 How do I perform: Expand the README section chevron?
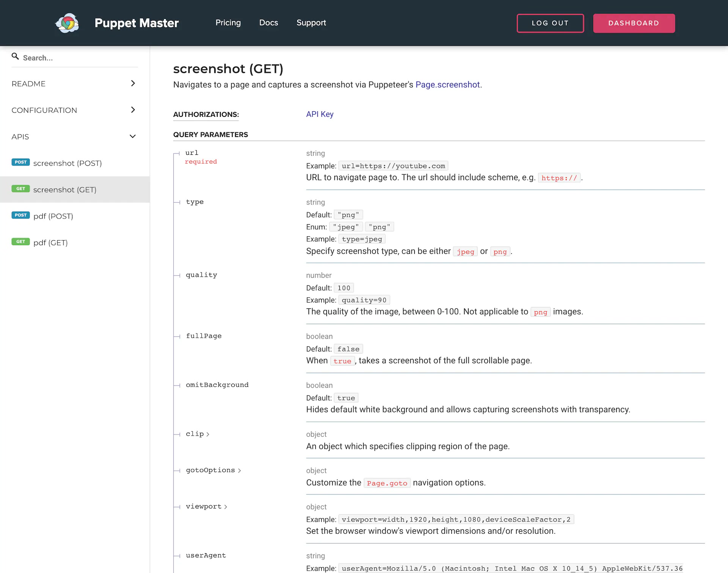pos(133,83)
